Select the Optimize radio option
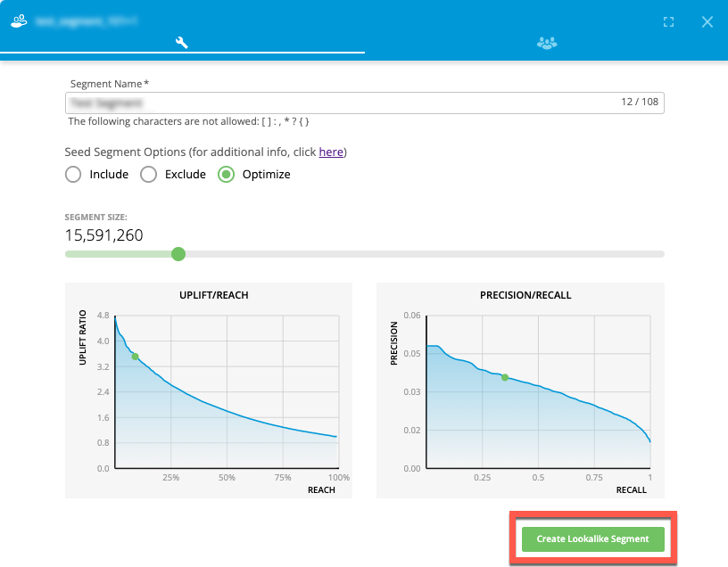The height and width of the screenshot is (567, 728). [x=226, y=175]
